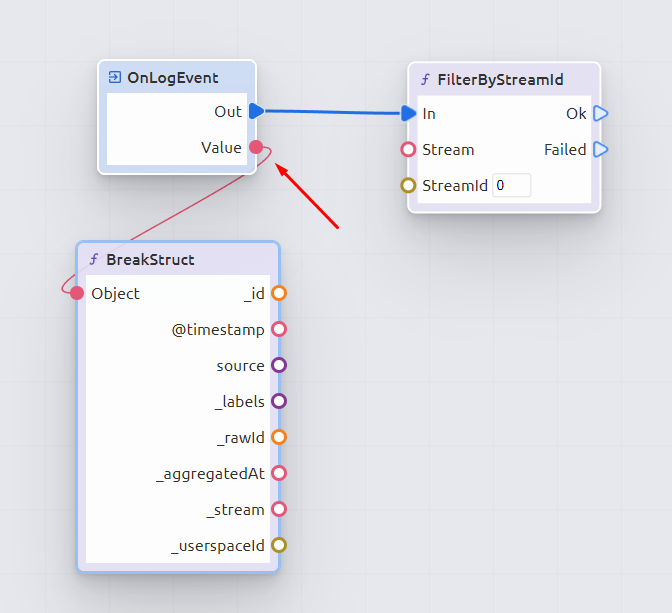Select the OnLogEvent node header
This screenshot has width=672, height=613.
click(177, 77)
